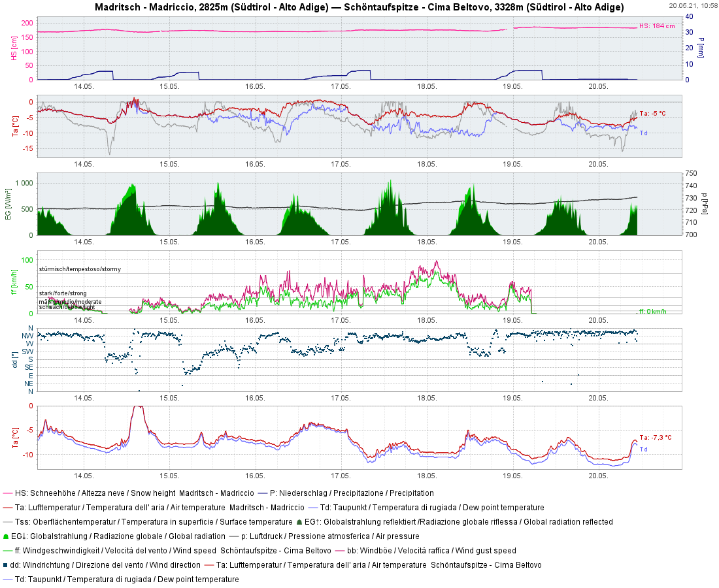Select the Wind speed Schöntaufspitze legend entry

173,551
